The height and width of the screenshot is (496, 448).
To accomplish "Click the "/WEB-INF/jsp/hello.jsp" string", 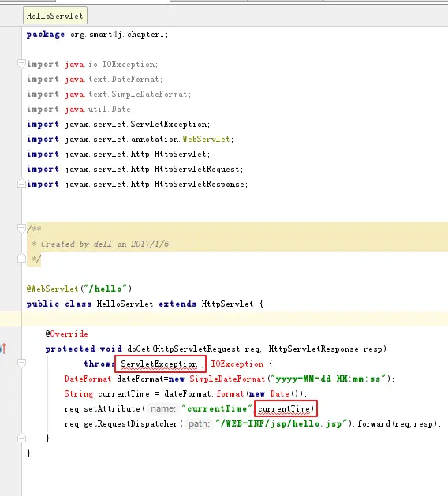I will point(282,424).
